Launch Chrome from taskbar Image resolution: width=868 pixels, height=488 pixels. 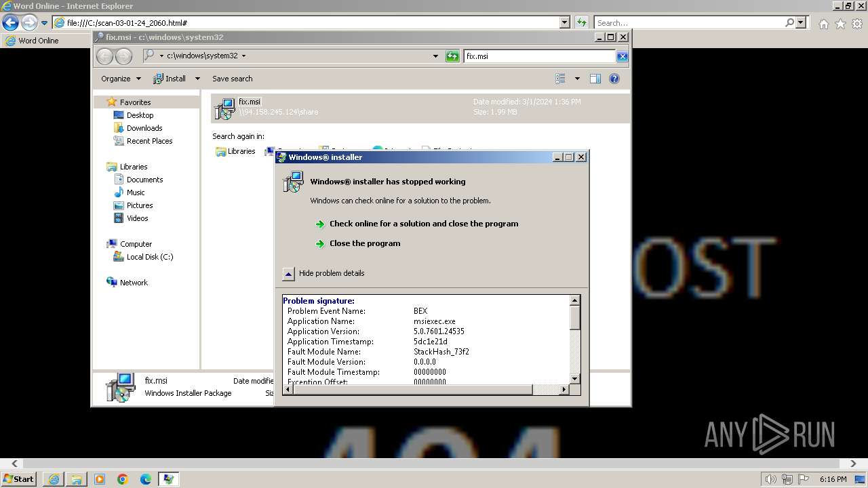[x=123, y=479]
